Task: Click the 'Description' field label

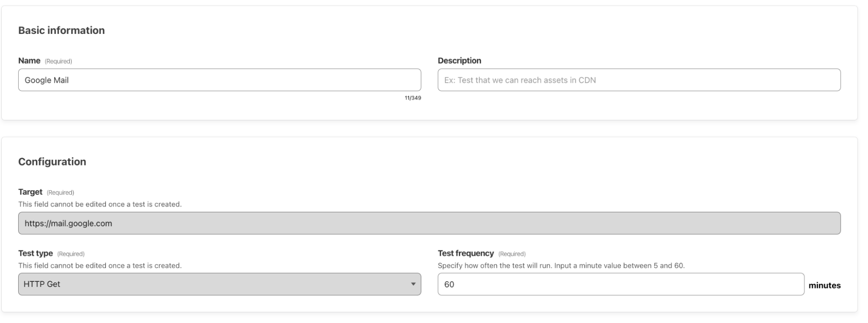Action: tap(459, 61)
